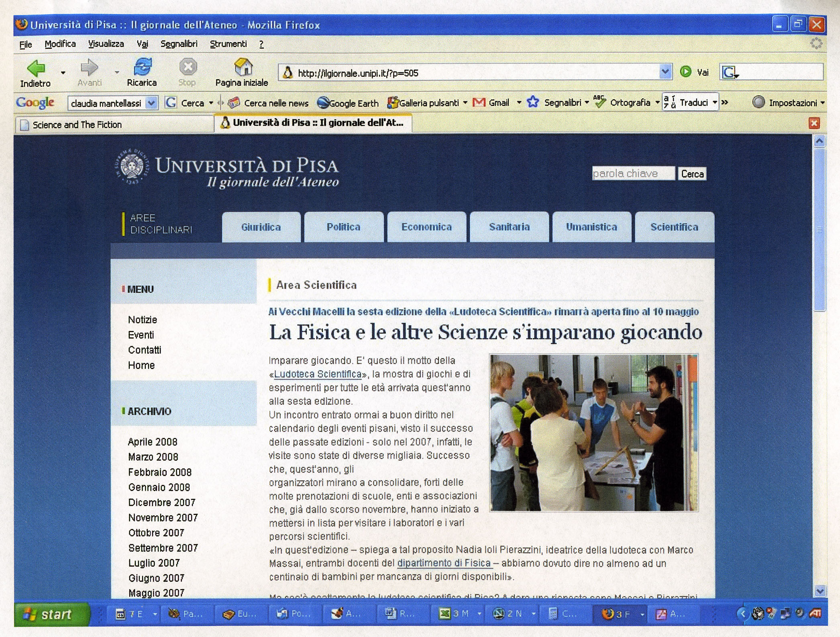Click the green Vai go button
This screenshot has width=840, height=637.
point(686,72)
